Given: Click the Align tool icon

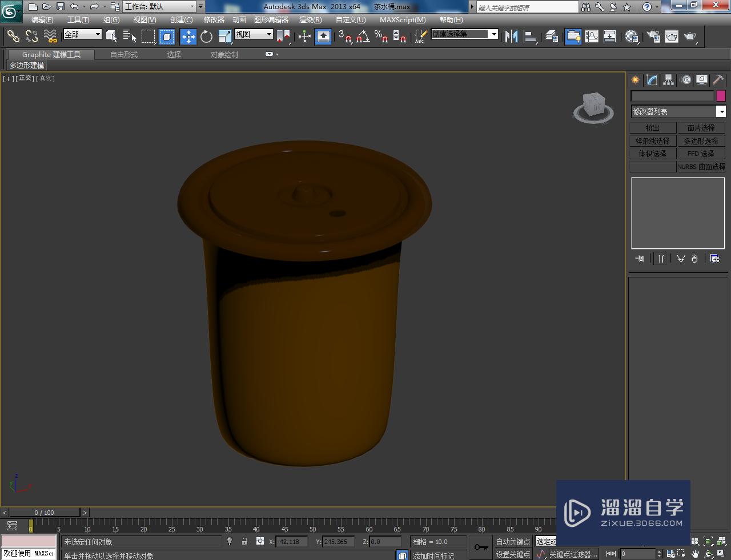Looking at the screenshot, I should (531, 37).
